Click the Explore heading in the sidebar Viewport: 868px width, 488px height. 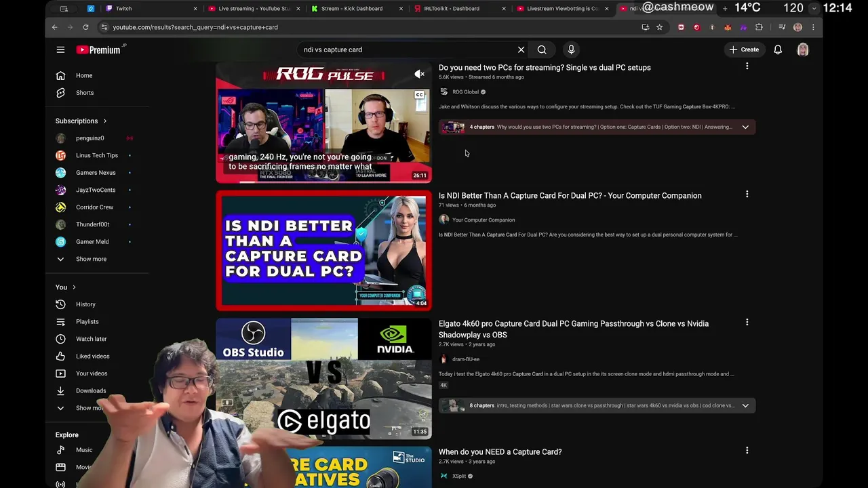click(x=67, y=435)
